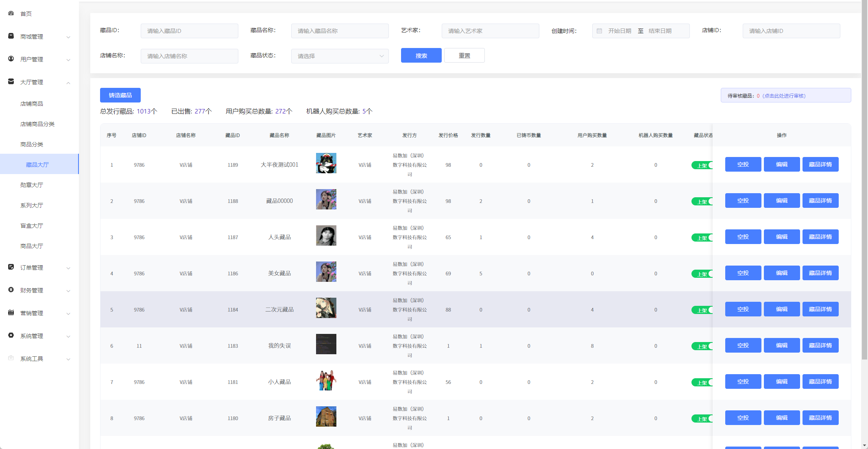Select 藏品大厅 menu item
This screenshot has width=868, height=449.
tap(39, 164)
